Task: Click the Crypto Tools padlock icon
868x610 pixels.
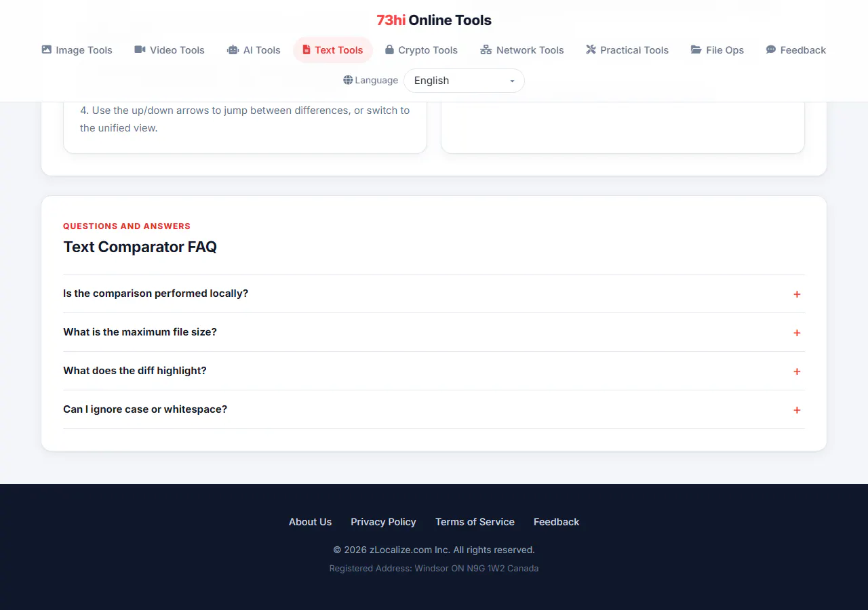Action: 389,49
